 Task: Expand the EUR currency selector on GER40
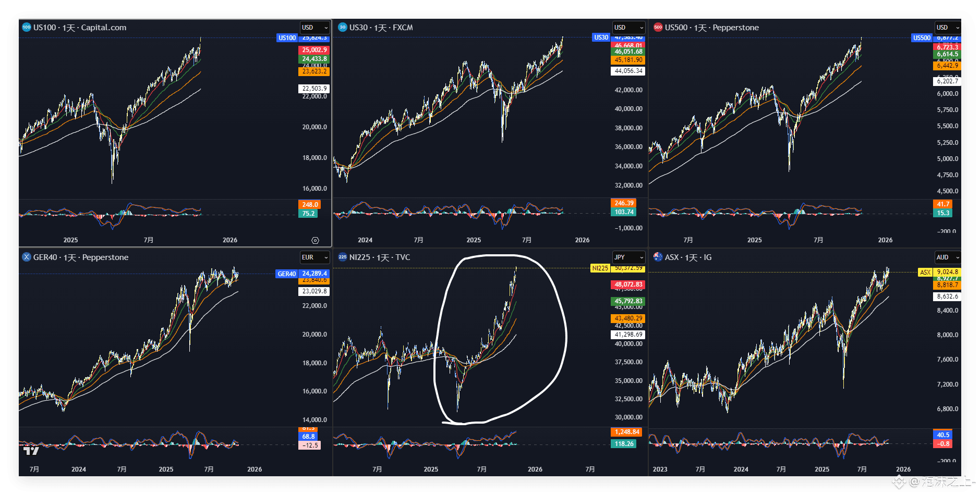click(315, 257)
